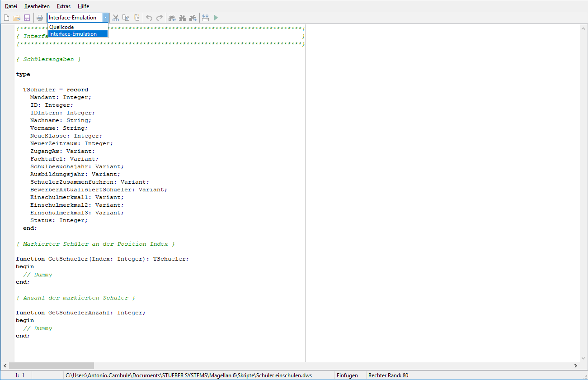588x380 pixels.
Task: Click the '{ Anzahl der markierten Schüler }' comment
Action: pyautogui.click(x=75, y=298)
